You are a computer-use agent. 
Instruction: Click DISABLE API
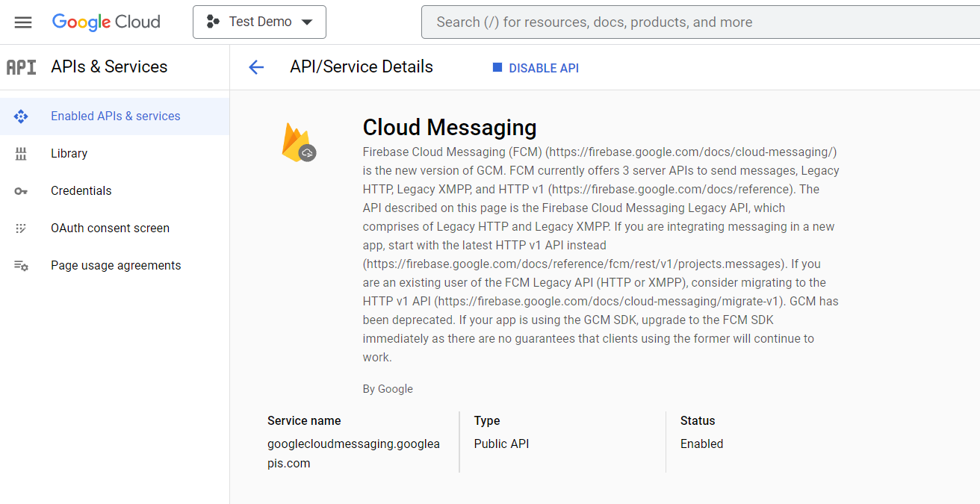click(x=535, y=67)
